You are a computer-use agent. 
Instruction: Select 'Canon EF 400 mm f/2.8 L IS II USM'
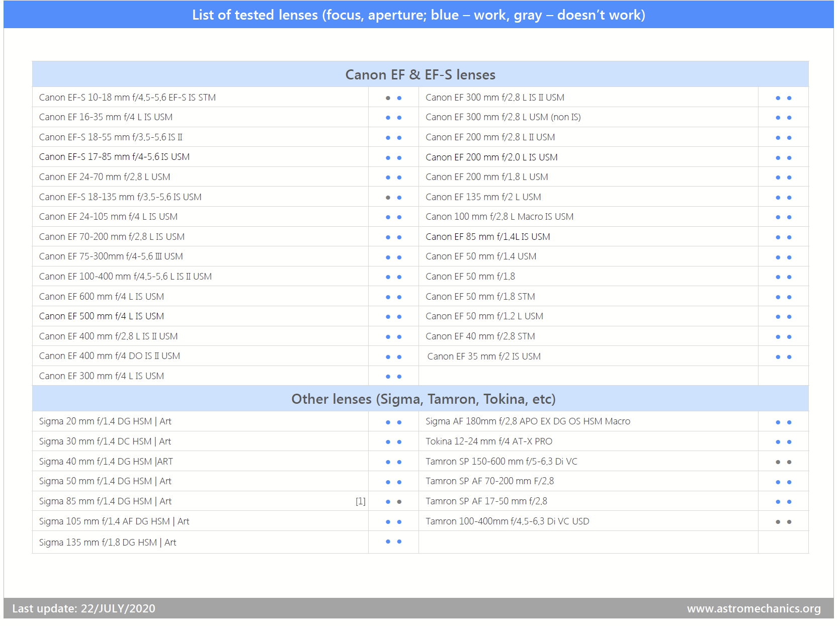(x=108, y=336)
